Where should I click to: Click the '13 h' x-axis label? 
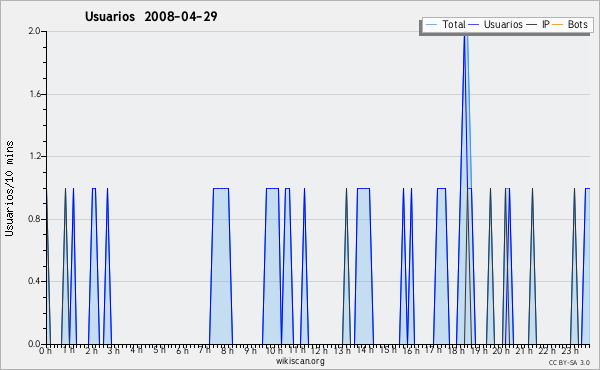point(342,350)
